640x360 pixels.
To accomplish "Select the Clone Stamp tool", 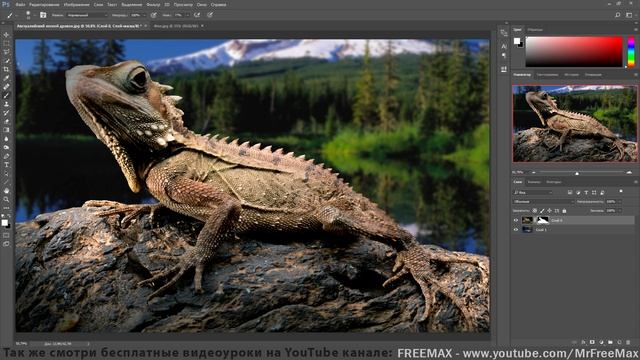I will (x=6, y=104).
